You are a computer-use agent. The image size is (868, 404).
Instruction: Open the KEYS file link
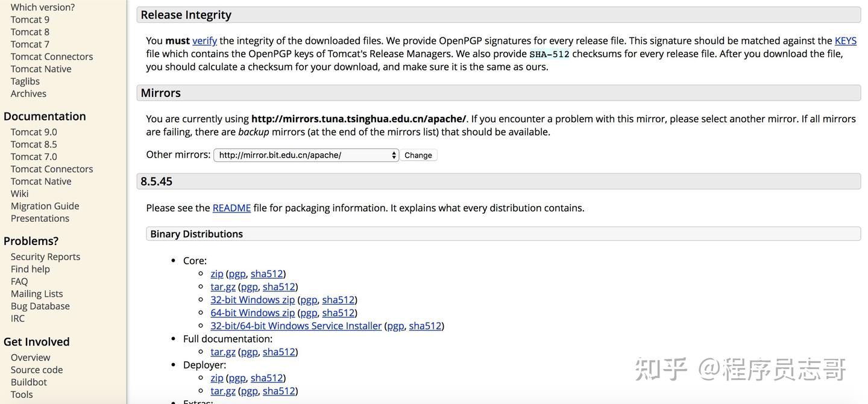point(845,41)
